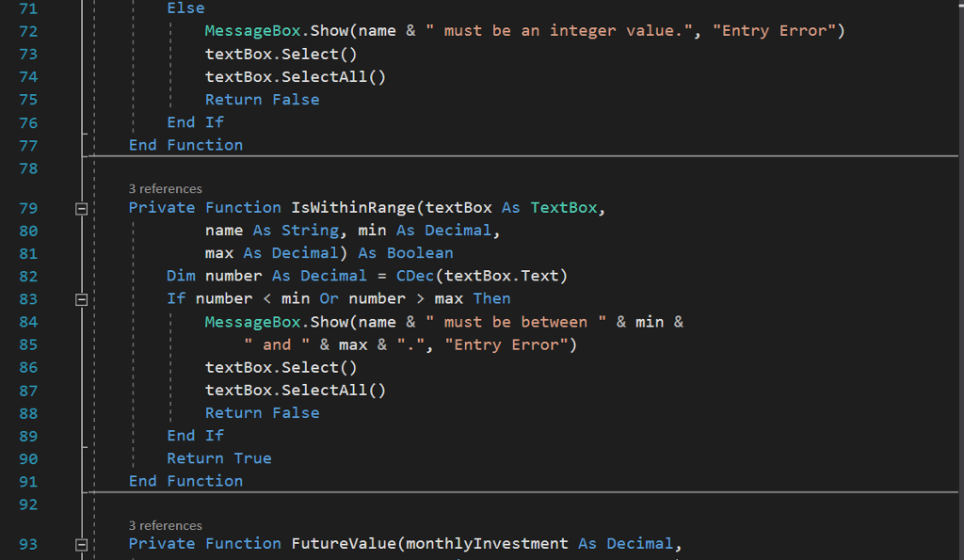Click the Else keyword on line 71
Image resolution: width=964 pixels, height=560 pixels.
[185, 8]
